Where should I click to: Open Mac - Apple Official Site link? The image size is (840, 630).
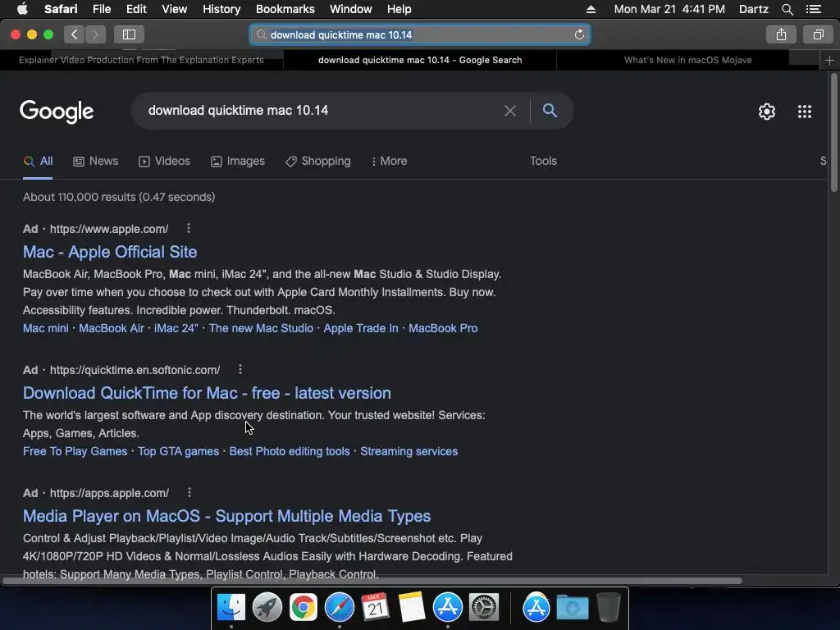(x=110, y=252)
